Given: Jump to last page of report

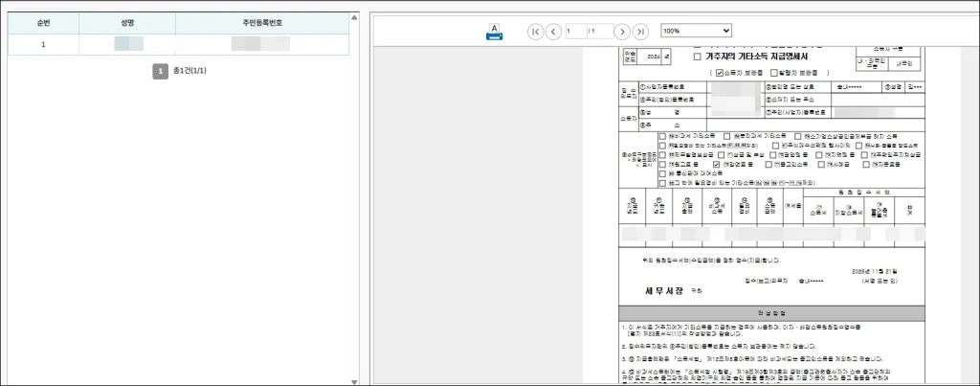Looking at the screenshot, I should coord(640,32).
